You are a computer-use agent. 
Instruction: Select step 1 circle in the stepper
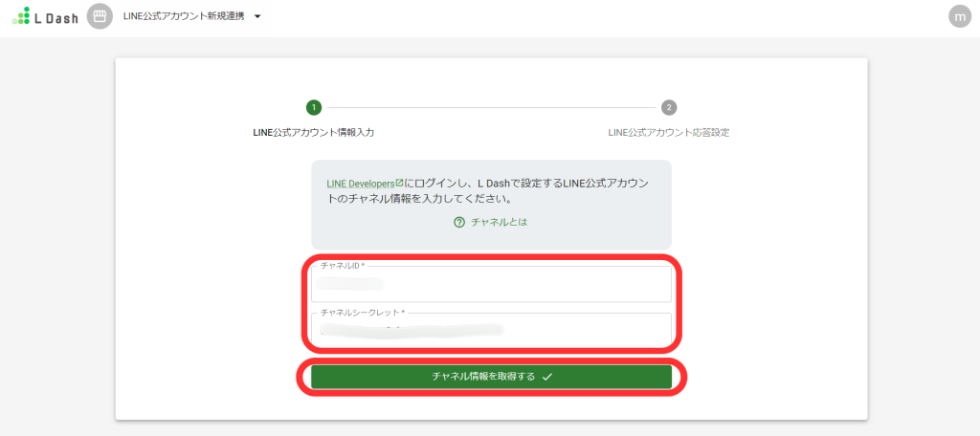(x=313, y=107)
